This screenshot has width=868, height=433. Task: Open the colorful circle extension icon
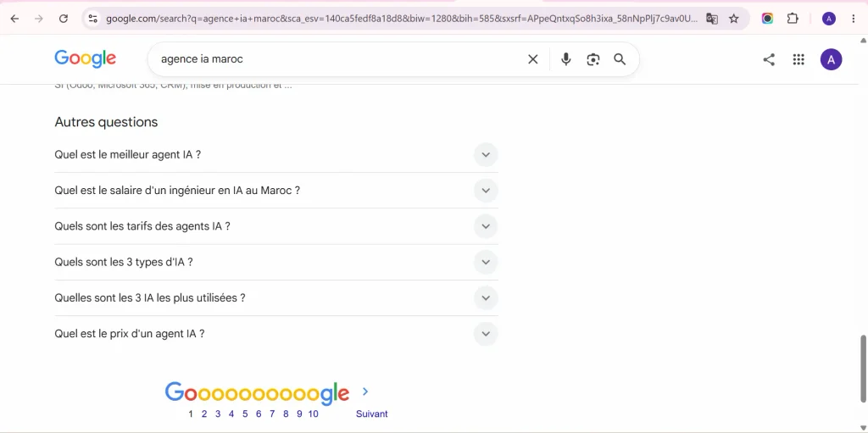pyautogui.click(x=767, y=19)
